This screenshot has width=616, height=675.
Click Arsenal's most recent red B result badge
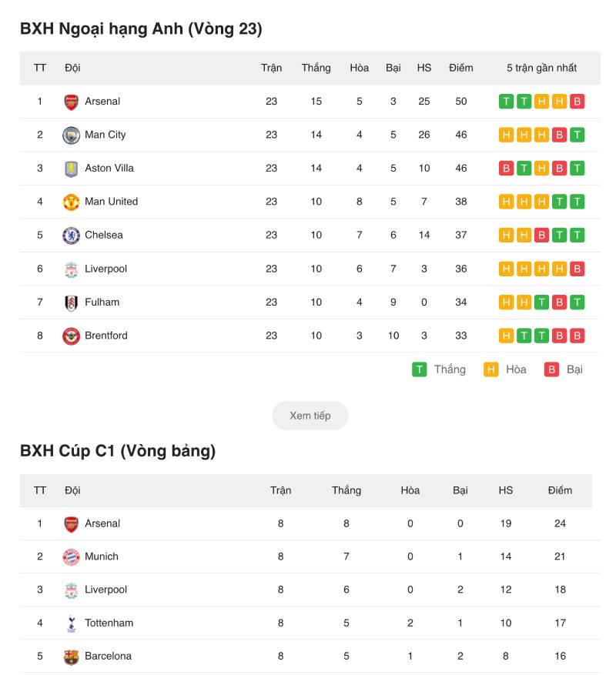point(577,102)
